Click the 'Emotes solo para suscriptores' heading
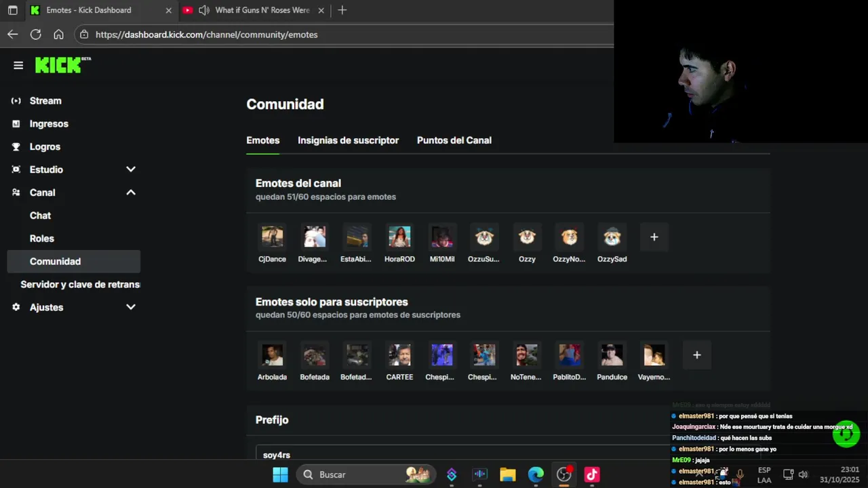Viewport: 868px width, 488px height. tap(332, 302)
